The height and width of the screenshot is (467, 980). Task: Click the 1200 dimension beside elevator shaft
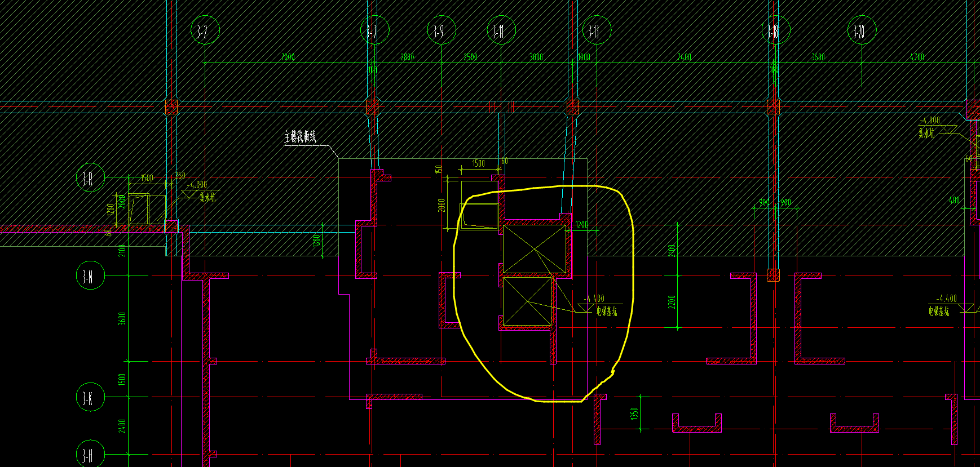[581, 225]
